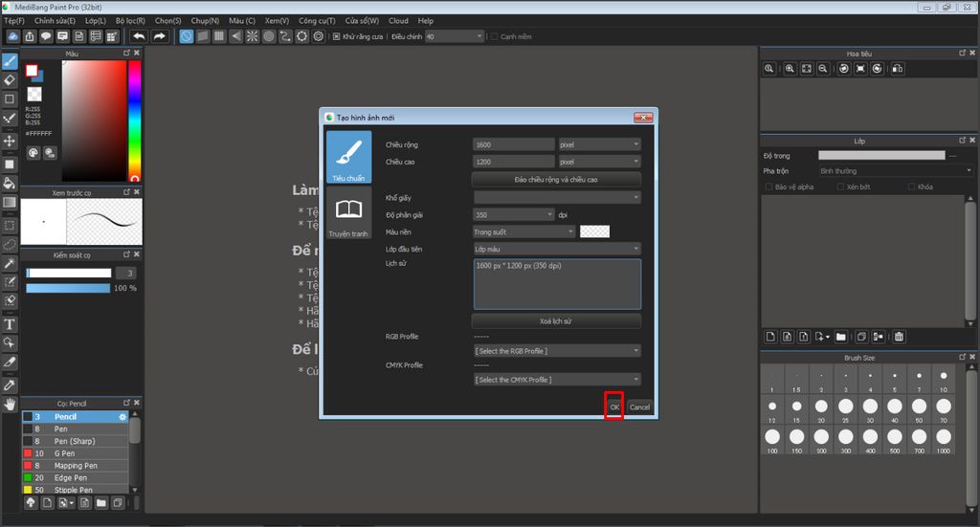The height and width of the screenshot is (527, 980).
Task: Select the Brush tool in left toolbar
Action: (10, 61)
